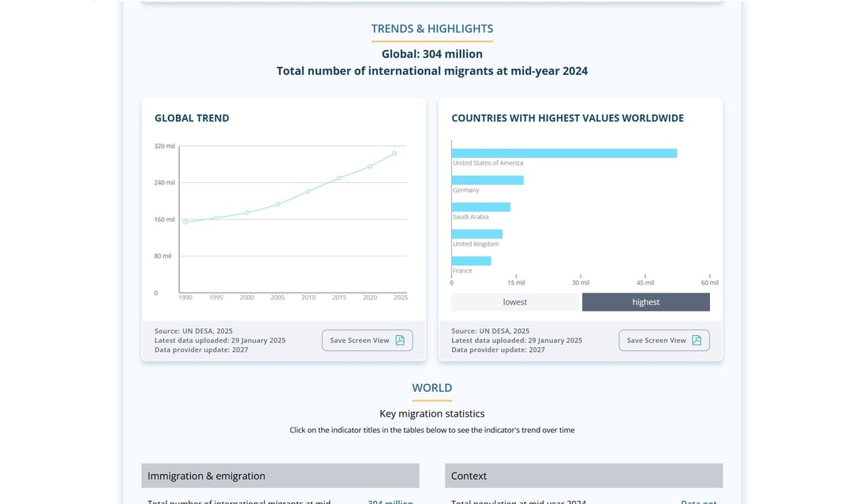Viewport: 852px width, 504px height.
Task: Select the 2020 data point on trend line
Action: pos(370,166)
